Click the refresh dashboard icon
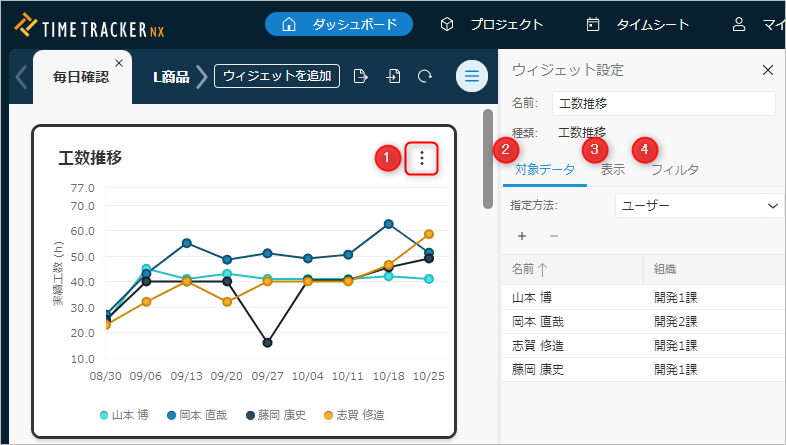The image size is (786, 445). [x=425, y=76]
